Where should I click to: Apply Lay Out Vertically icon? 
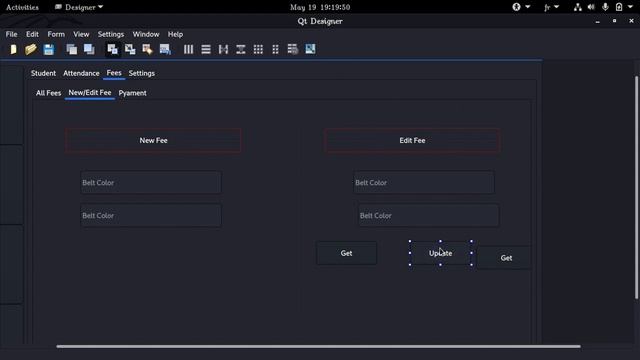pyautogui.click(x=206, y=49)
